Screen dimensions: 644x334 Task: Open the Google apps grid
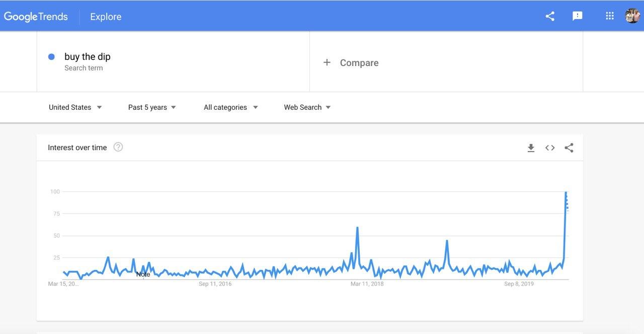pyautogui.click(x=610, y=16)
